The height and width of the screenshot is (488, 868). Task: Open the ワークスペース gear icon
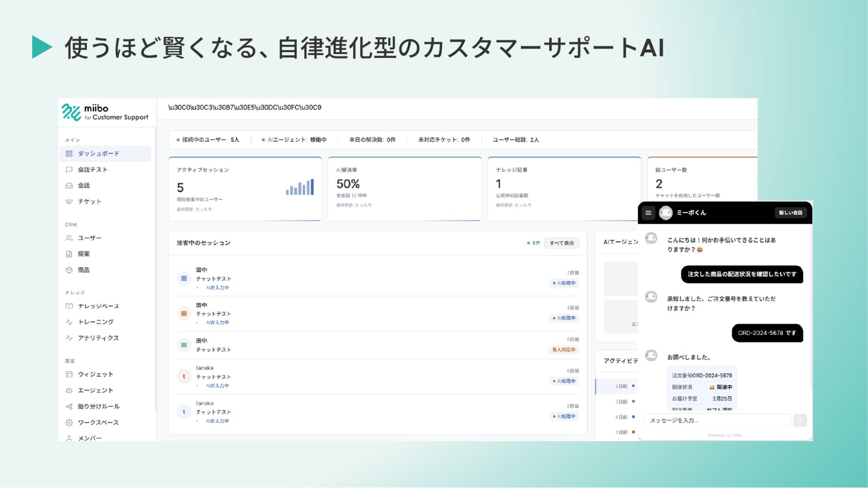click(x=69, y=423)
